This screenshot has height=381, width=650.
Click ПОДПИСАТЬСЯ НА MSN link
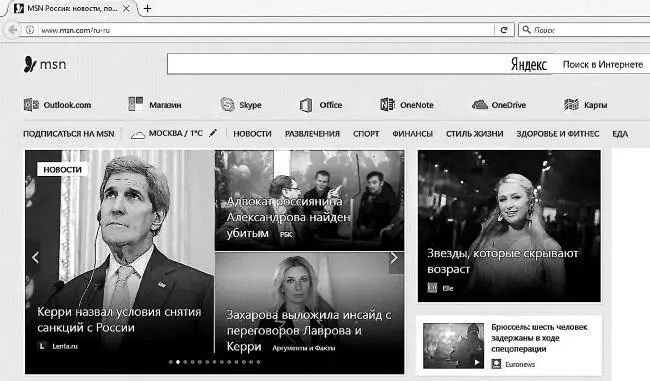coord(68,134)
